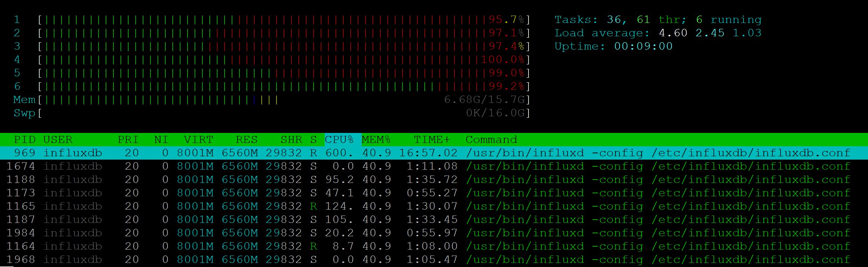Click the 8.7 CPU value for PID 1164
Viewport: 868px width, 267px height.
click(343, 246)
